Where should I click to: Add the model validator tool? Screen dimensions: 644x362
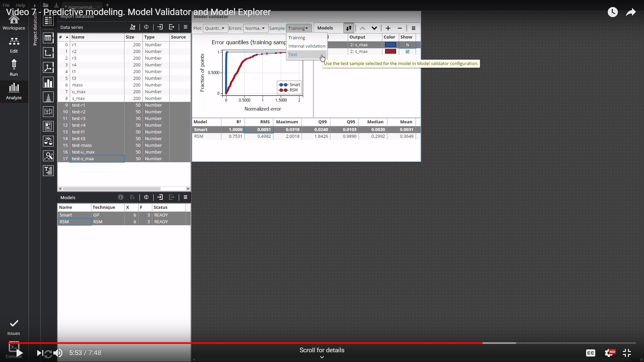[x=48, y=156]
